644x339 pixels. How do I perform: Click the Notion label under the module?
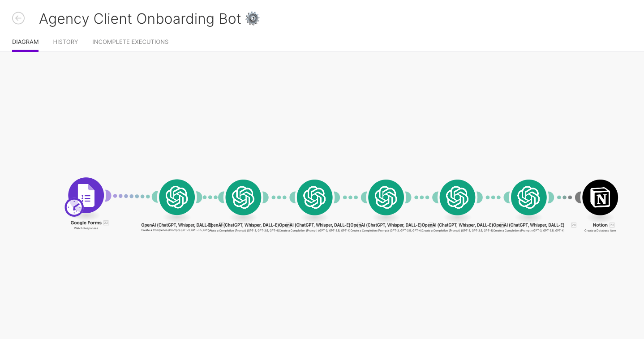point(600,225)
